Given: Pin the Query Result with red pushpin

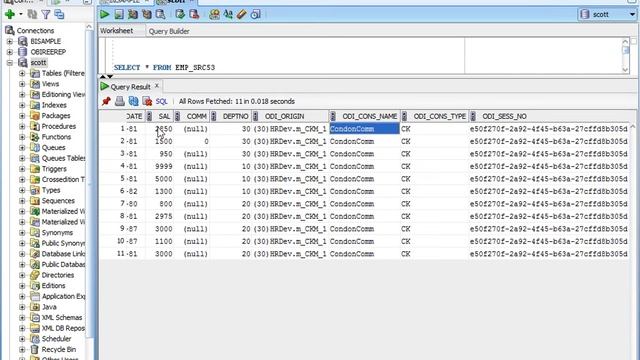Looking at the screenshot, I should coord(106,101).
